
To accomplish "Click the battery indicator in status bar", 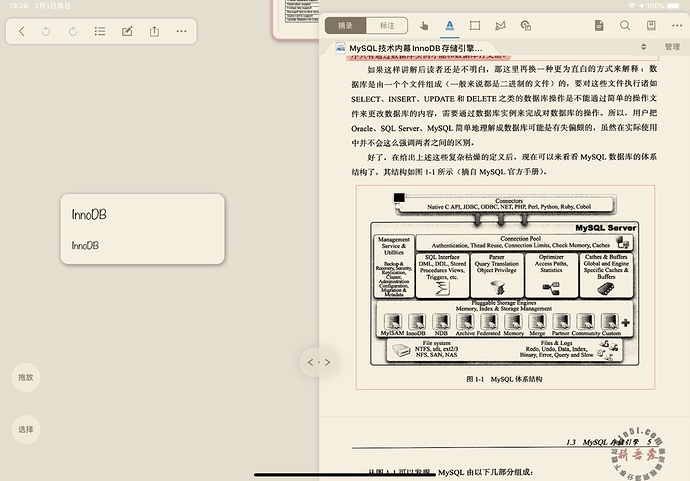I will (673, 6).
